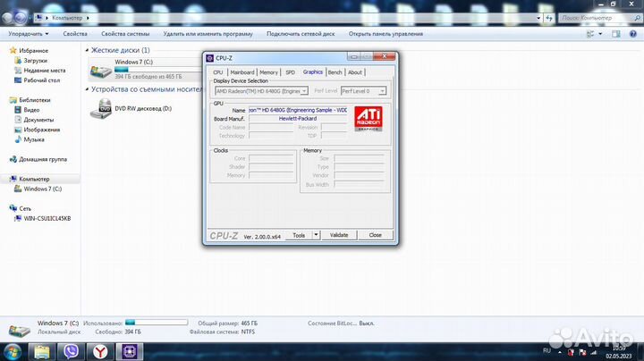Click the GPU Name field
This screenshot has width=644, height=361.
296,109
